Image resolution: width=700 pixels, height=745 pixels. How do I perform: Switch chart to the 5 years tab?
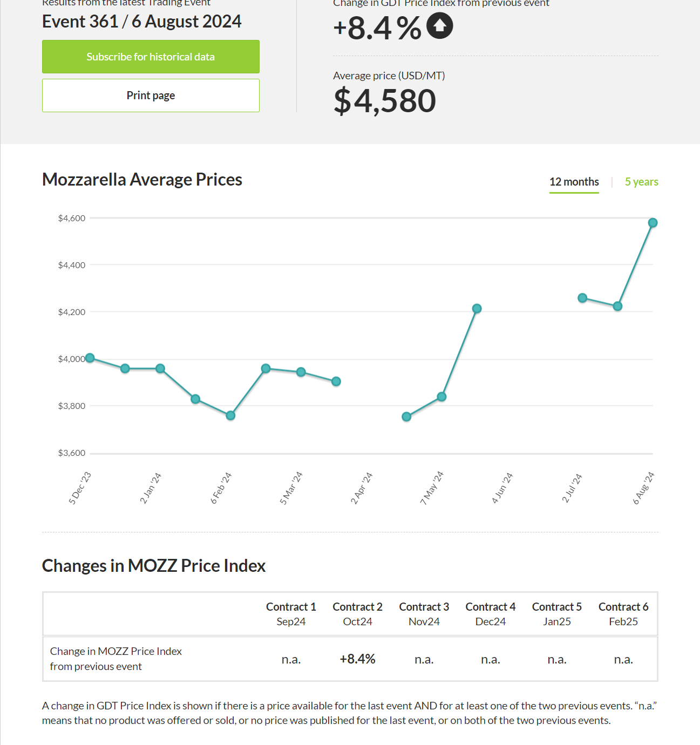pos(641,182)
